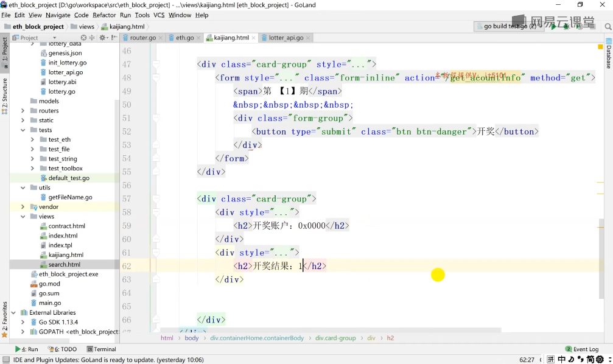Viewport: 613px width, 364px height.
Task: Click the GoLand update status message
Action: (108, 360)
